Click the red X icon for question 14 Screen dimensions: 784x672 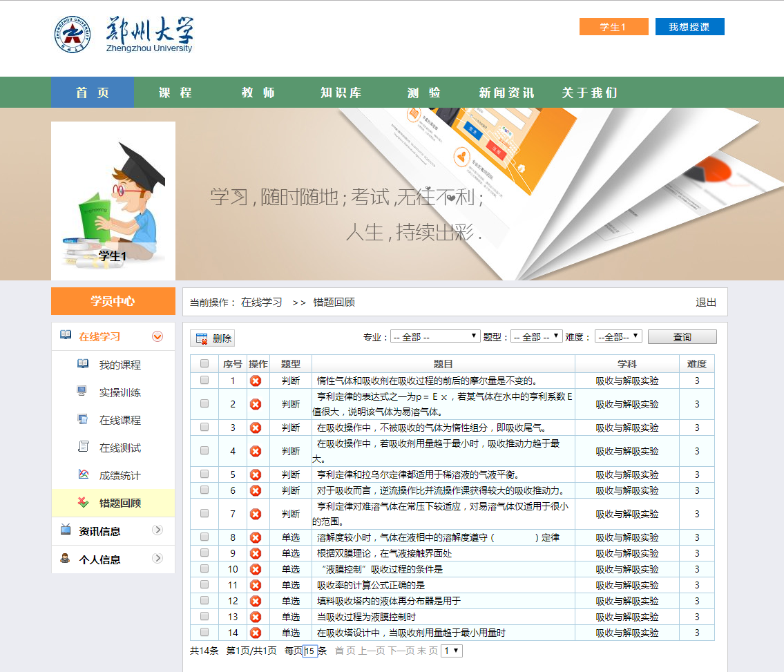(x=256, y=633)
